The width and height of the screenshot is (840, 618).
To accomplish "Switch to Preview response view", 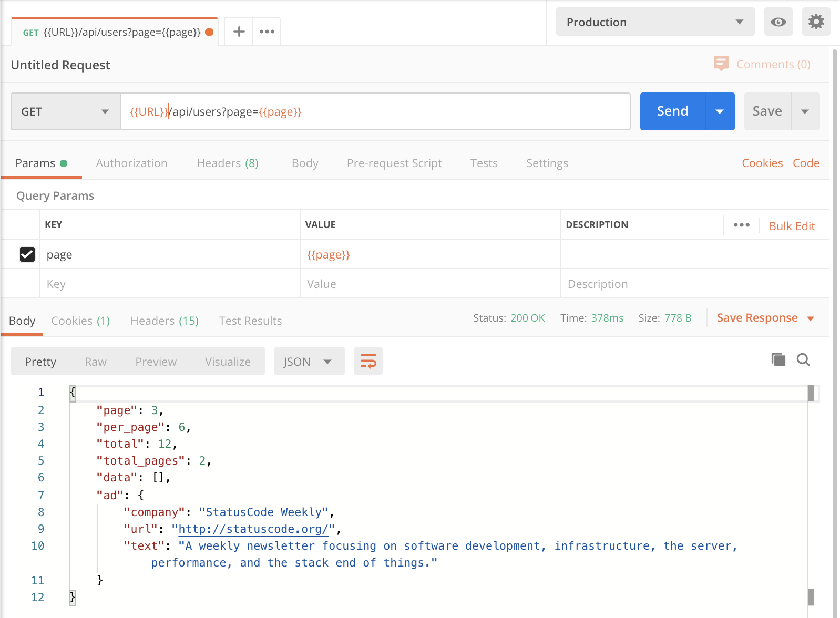I will [x=156, y=362].
